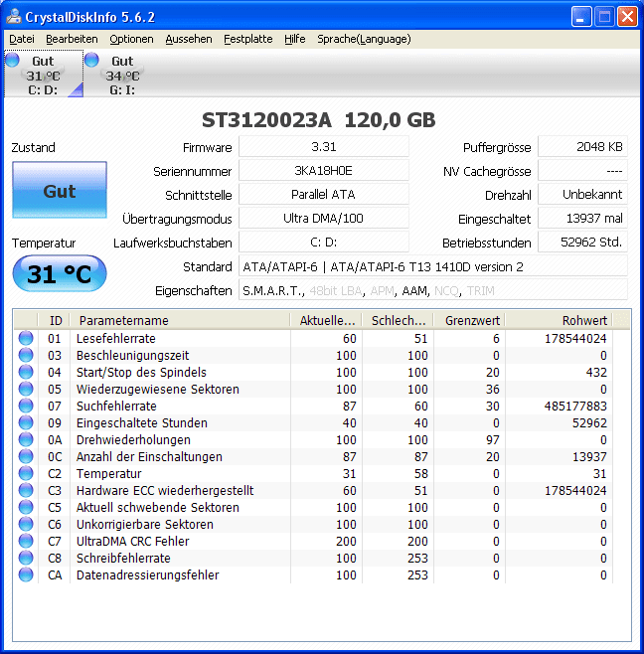
Task: Click status orb of Unkorrigierbare Sektoren row
Action: pos(26,524)
